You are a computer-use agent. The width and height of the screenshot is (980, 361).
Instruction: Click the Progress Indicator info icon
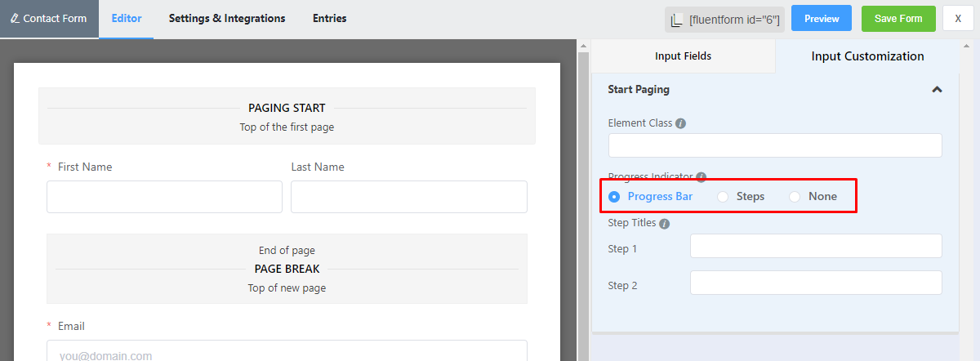(701, 176)
